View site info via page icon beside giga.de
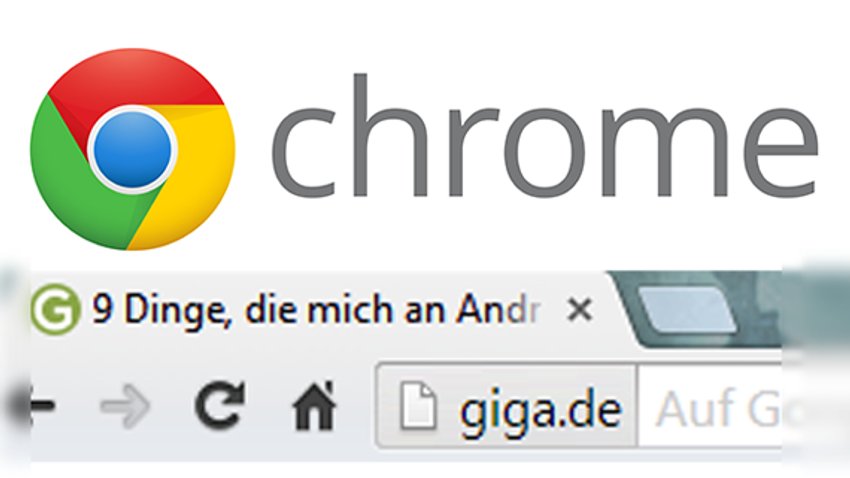Screen dimensions: 850x478 tap(418, 405)
